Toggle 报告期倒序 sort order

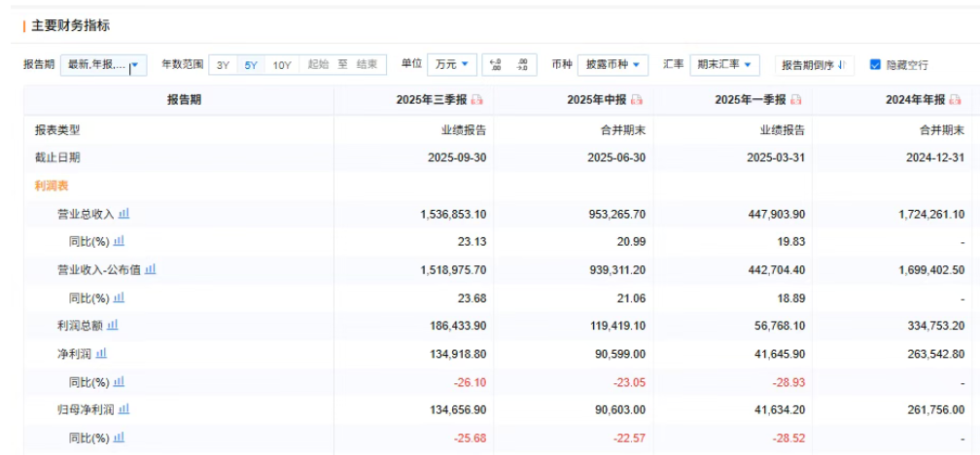[x=814, y=65]
